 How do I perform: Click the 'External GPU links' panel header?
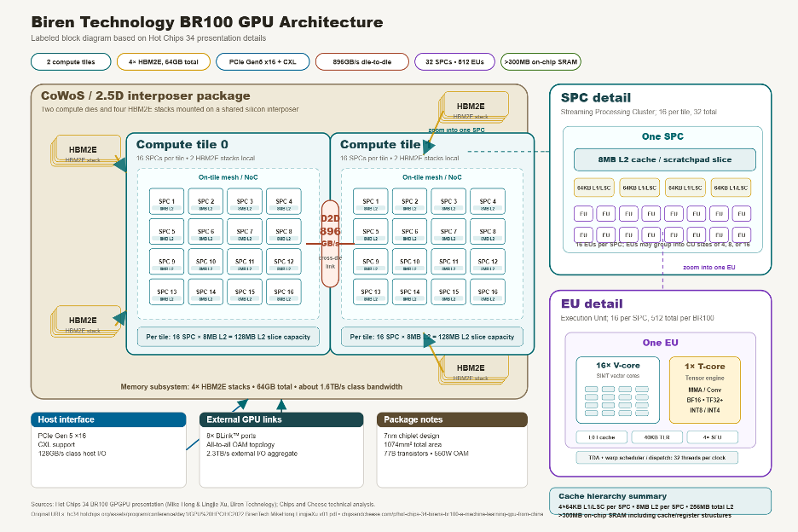[281, 419]
